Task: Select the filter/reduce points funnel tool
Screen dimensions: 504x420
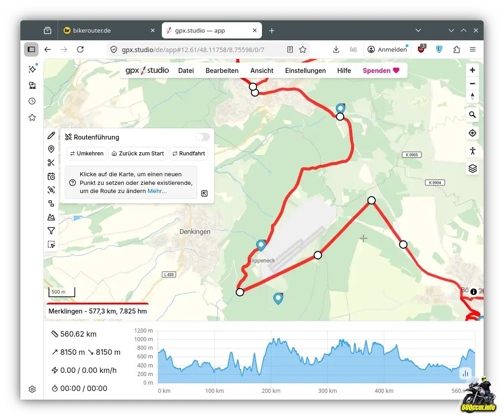Action: pos(51,231)
